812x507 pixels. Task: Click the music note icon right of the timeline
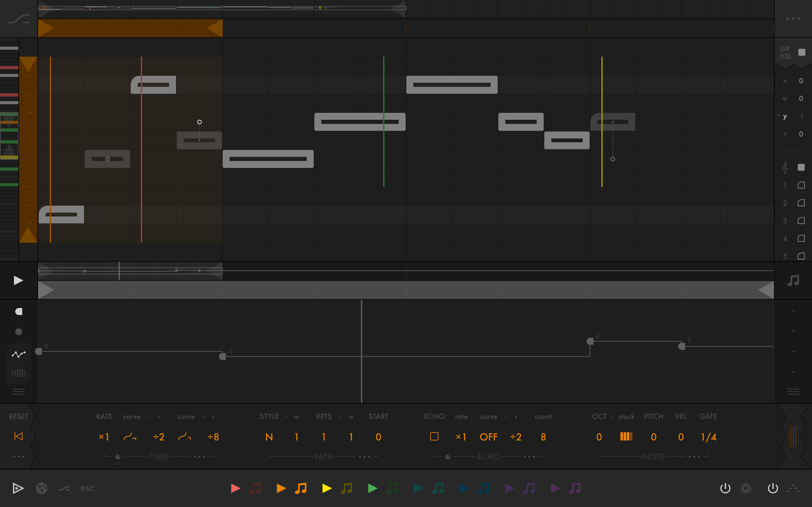[x=793, y=280]
